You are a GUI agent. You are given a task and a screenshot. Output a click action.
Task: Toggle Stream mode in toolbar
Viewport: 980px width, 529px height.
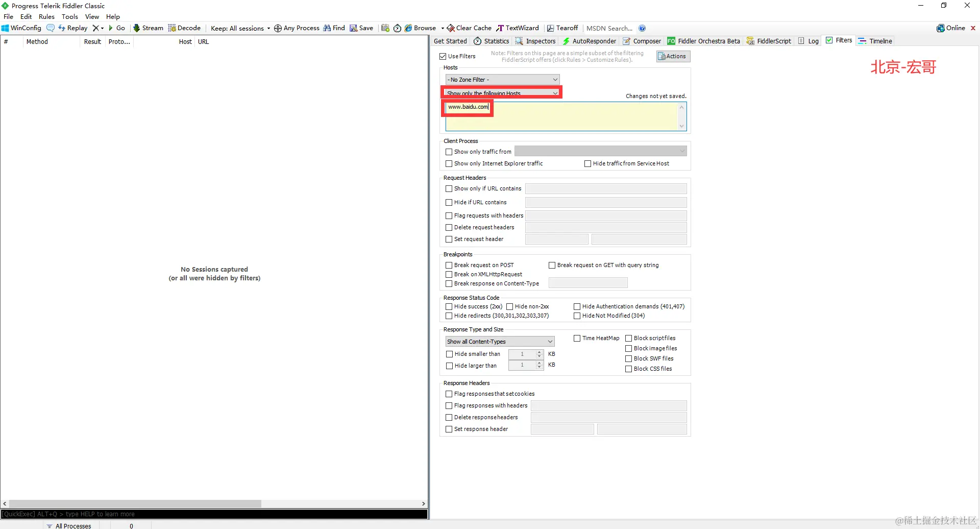coord(148,28)
